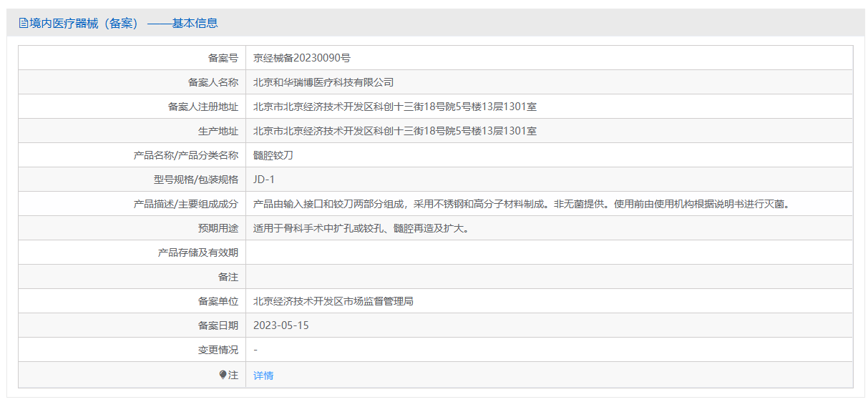Click the 产品存储及有效期 label
The height and width of the screenshot is (402, 868).
click(198, 253)
